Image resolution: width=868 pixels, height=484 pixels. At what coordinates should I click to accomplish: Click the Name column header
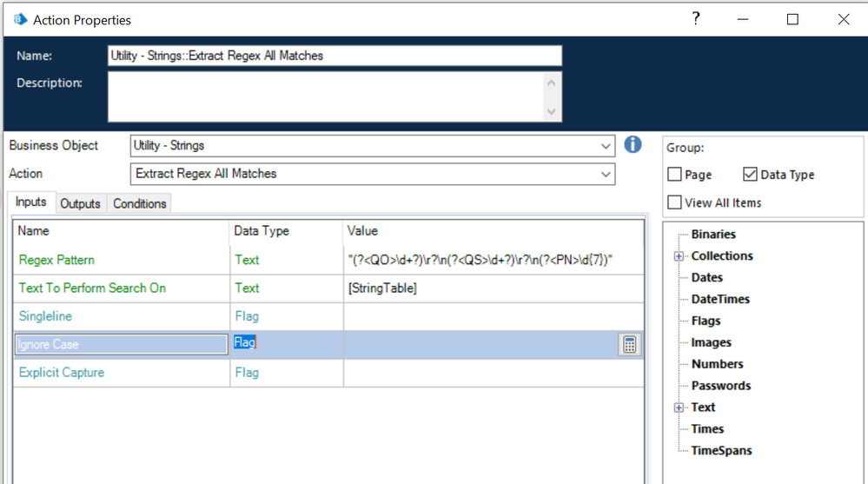pyautogui.click(x=33, y=231)
